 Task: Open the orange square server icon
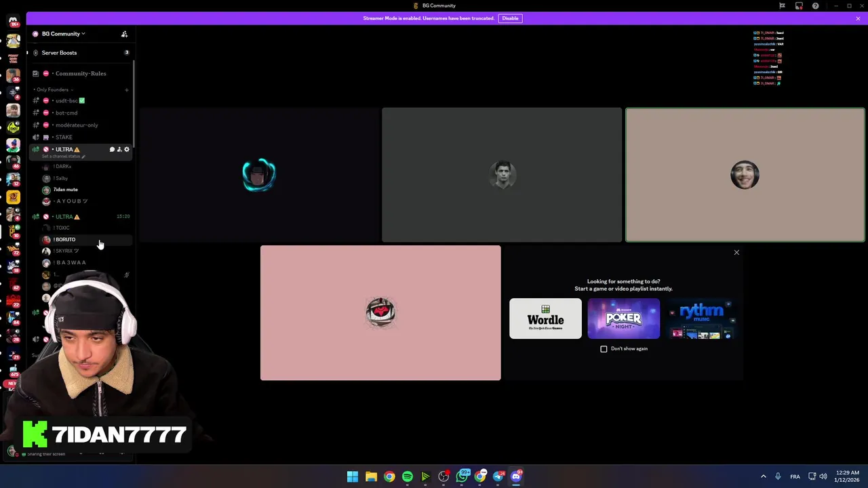click(13, 197)
